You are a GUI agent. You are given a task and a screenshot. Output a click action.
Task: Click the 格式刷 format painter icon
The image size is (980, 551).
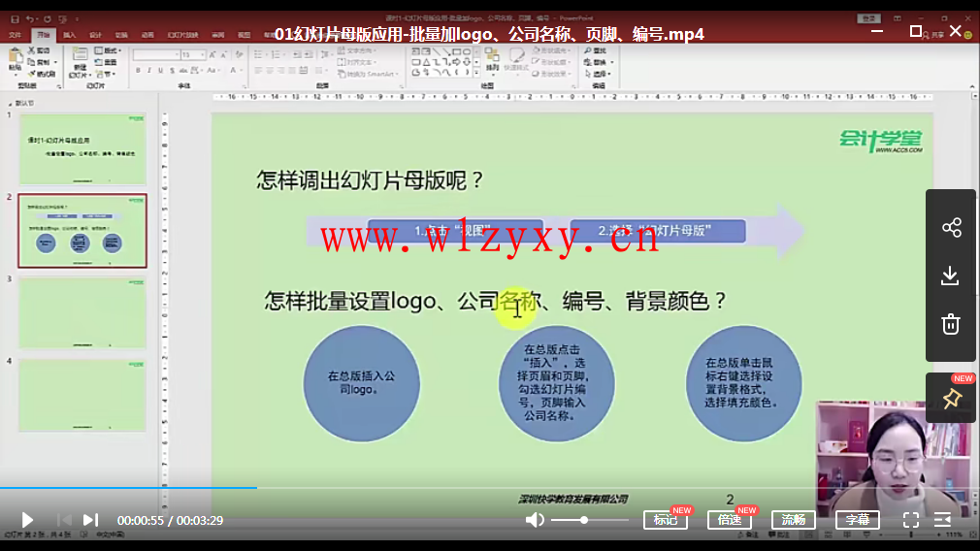[31, 74]
